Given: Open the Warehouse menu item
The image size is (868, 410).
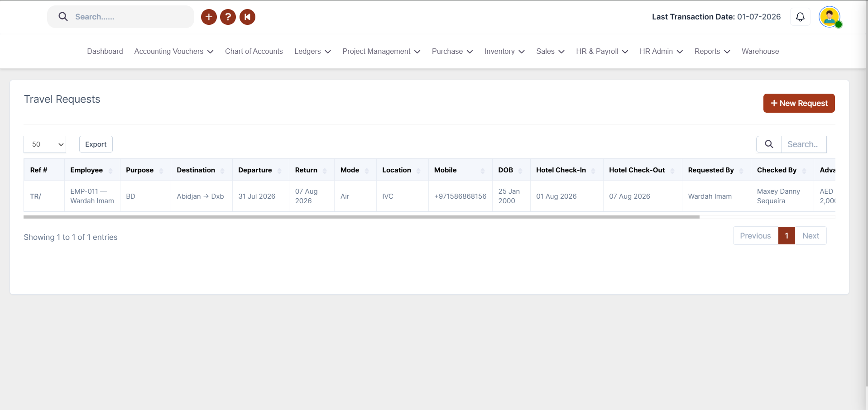Looking at the screenshot, I should click(x=760, y=52).
